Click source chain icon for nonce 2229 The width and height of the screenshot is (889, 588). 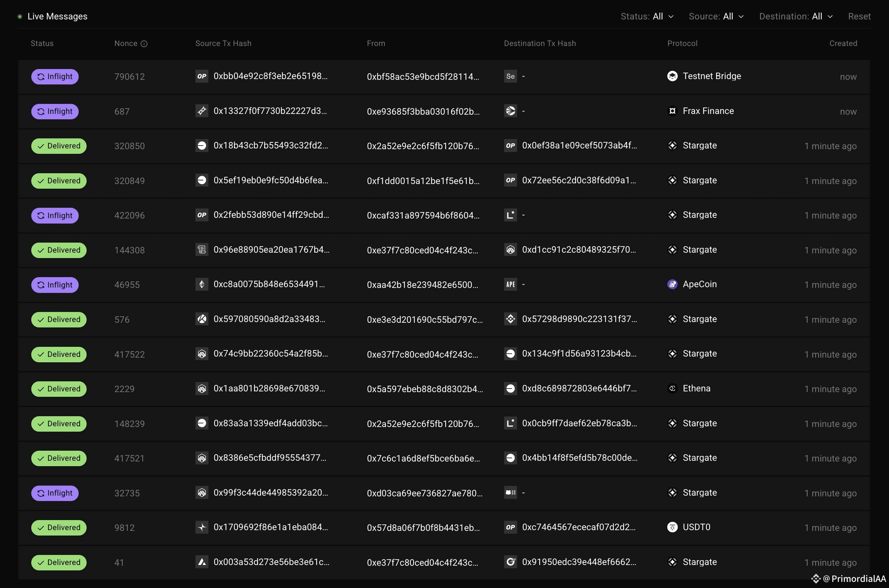tap(202, 388)
